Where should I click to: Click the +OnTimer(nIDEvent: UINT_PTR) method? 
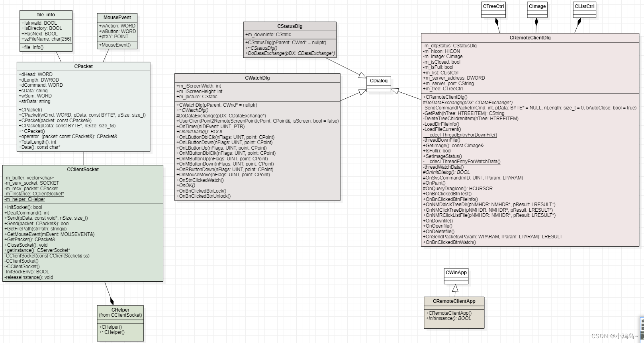(211, 127)
